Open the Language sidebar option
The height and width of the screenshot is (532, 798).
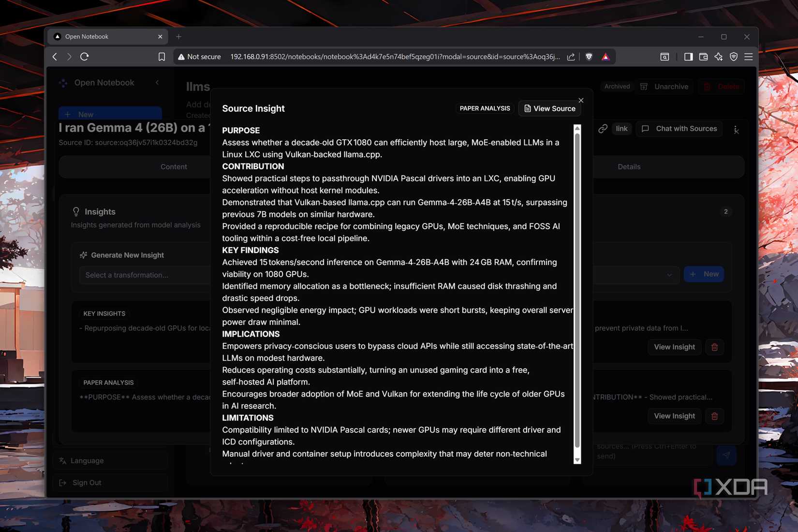point(110,460)
